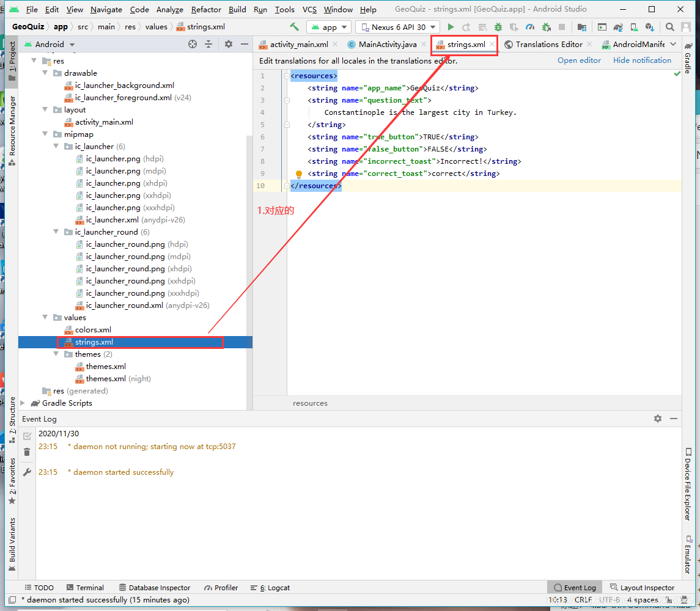
Task: Toggle the 7: Structure tool window
Action: coord(12,420)
